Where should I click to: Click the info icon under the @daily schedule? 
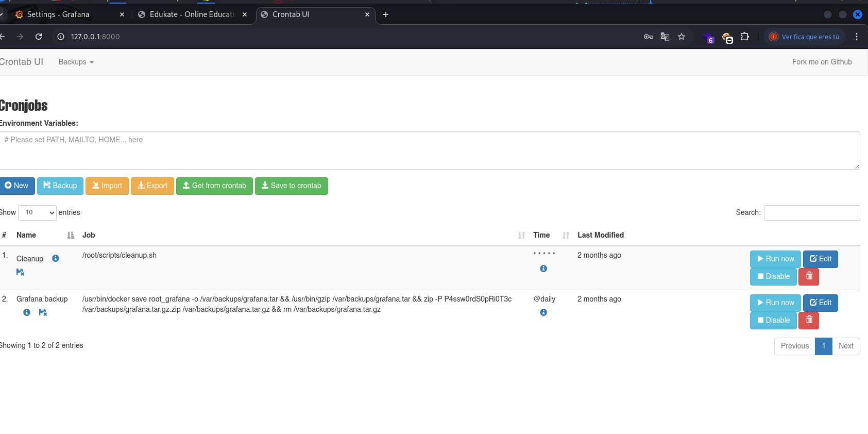click(x=543, y=312)
